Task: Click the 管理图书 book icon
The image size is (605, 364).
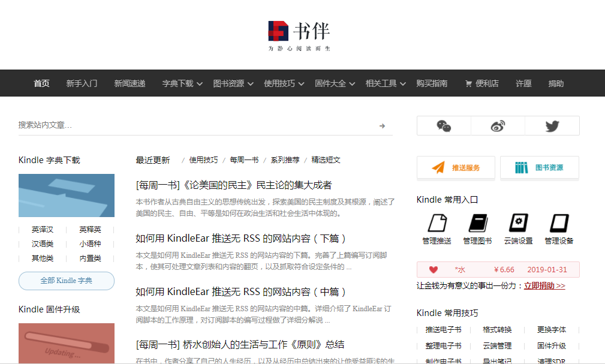Action: 478,222
